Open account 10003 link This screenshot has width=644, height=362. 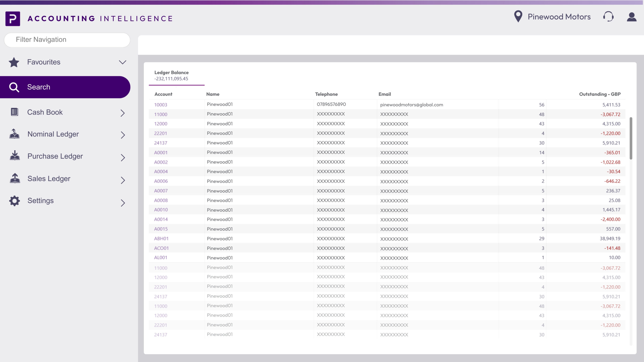[160, 105]
